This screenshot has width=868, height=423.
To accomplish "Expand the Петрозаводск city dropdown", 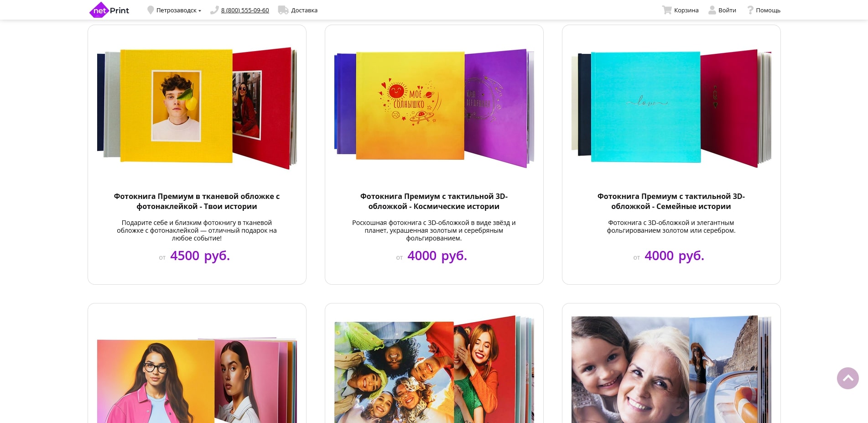I will click(x=178, y=10).
